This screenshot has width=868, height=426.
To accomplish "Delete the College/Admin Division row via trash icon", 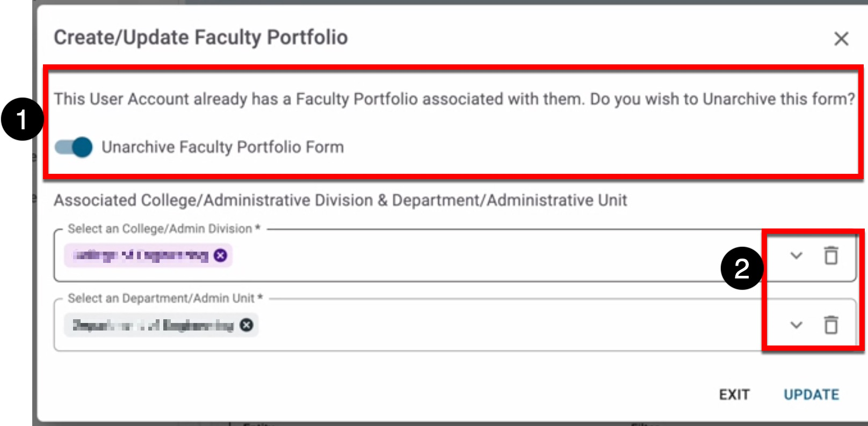I will pyautogui.click(x=831, y=255).
